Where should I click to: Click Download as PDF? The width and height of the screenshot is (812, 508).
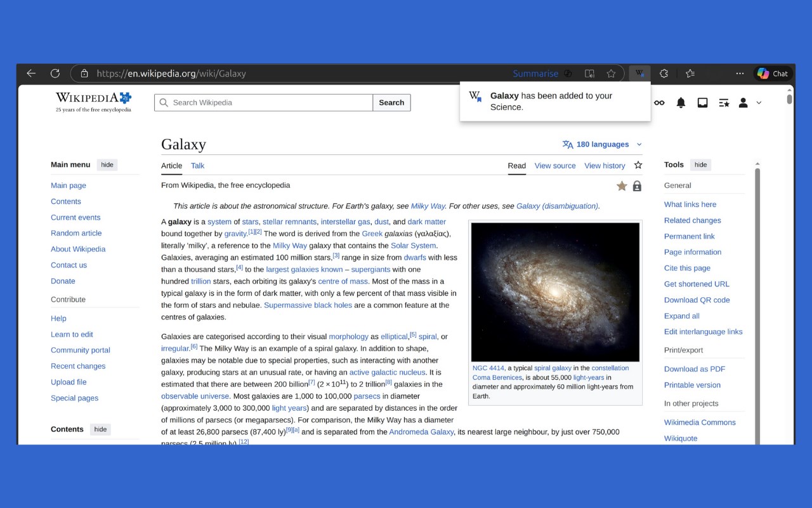point(695,369)
